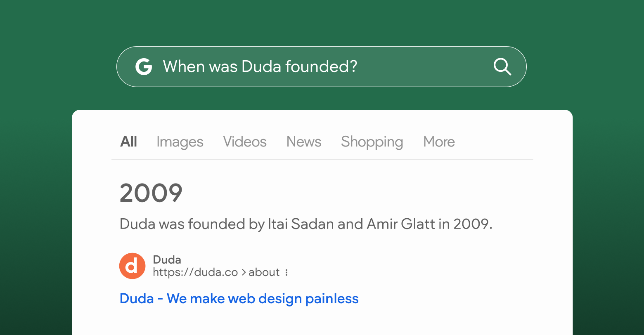Open the News tab
Screen dimensions: 644x335
tap(304, 142)
